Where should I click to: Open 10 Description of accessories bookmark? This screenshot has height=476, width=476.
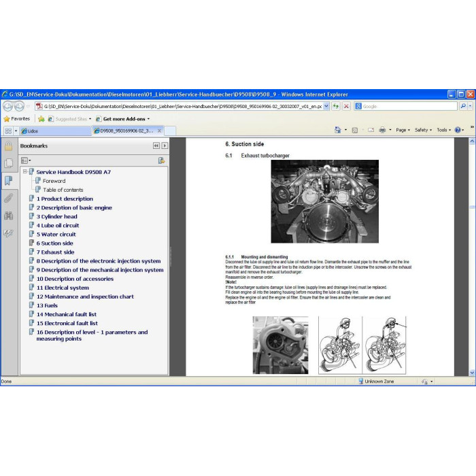(75, 279)
